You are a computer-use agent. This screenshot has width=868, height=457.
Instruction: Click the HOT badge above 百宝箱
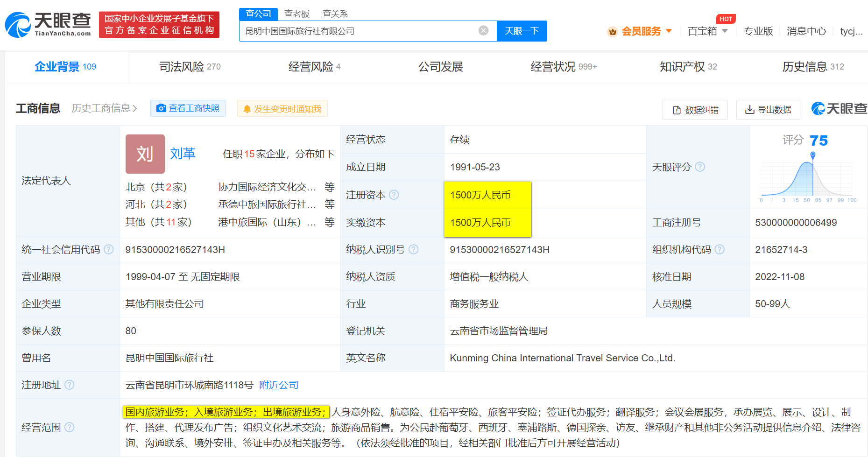point(726,19)
